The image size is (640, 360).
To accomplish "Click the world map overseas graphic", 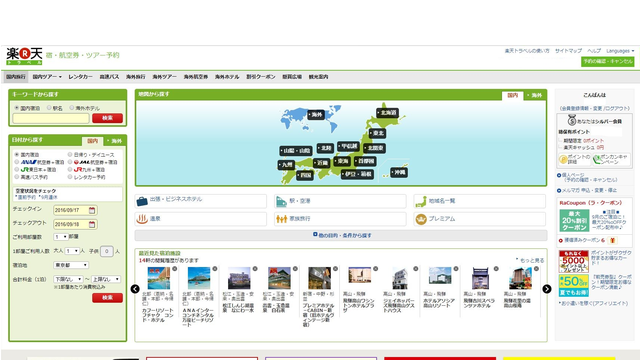I will (x=309, y=118).
